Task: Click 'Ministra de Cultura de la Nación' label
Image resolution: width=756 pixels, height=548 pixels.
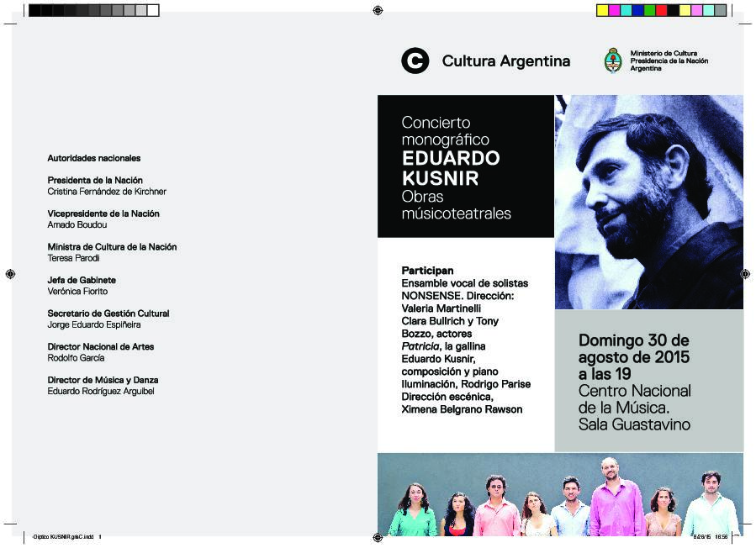Action: pyautogui.click(x=112, y=247)
